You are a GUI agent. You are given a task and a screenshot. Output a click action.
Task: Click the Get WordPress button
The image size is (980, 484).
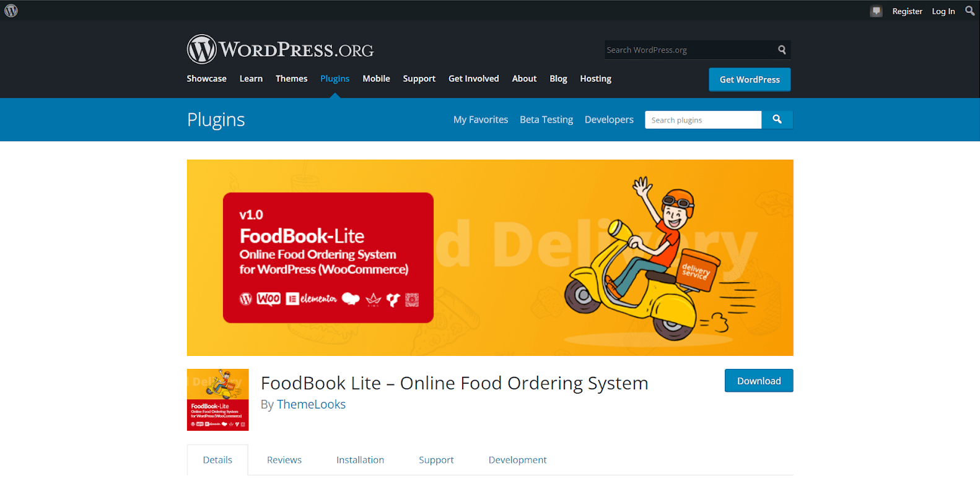750,79
